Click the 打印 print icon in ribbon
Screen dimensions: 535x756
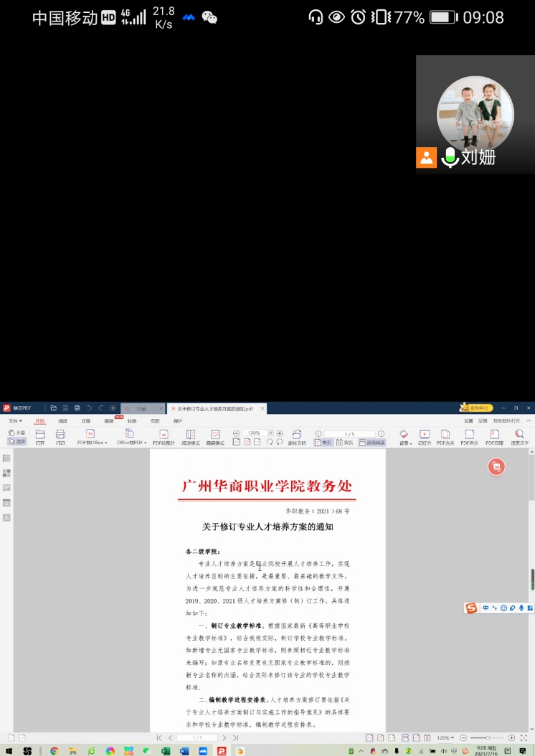(60, 437)
